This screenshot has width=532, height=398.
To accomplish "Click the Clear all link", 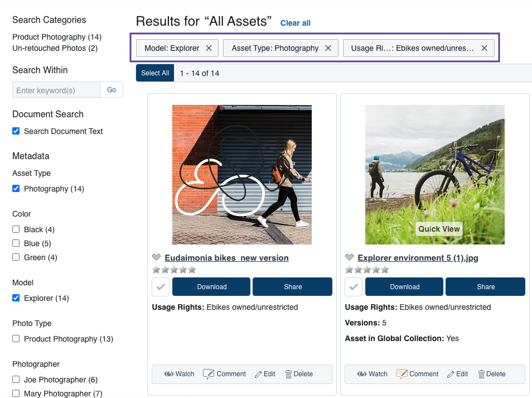I will click(295, 23).
